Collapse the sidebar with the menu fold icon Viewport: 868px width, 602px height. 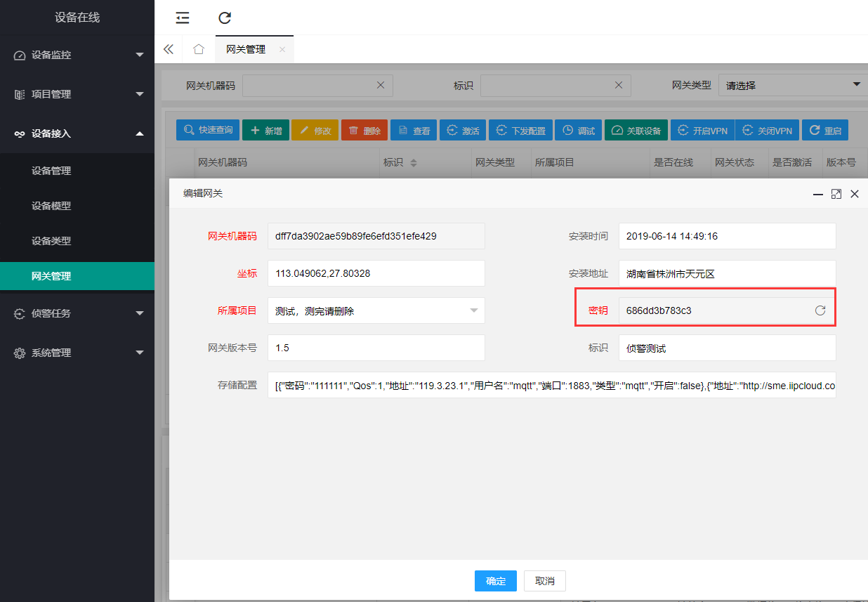pos(183,18)
